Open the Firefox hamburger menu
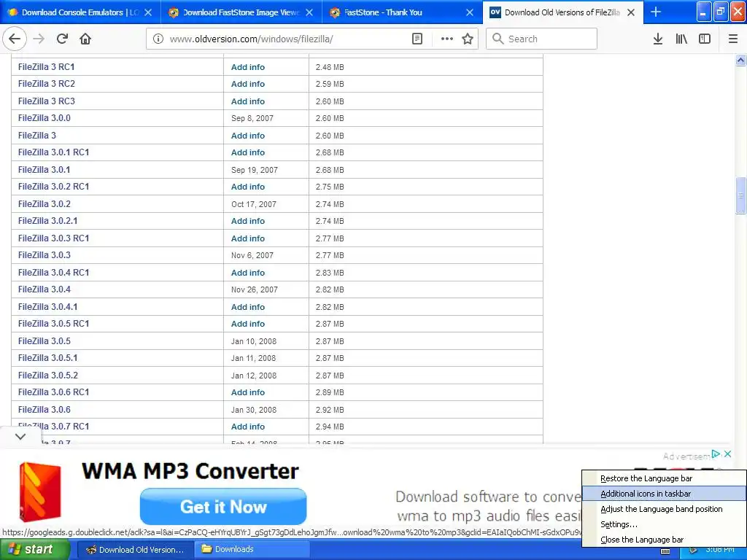The image size is (747, 560). [x=732, y=39]
